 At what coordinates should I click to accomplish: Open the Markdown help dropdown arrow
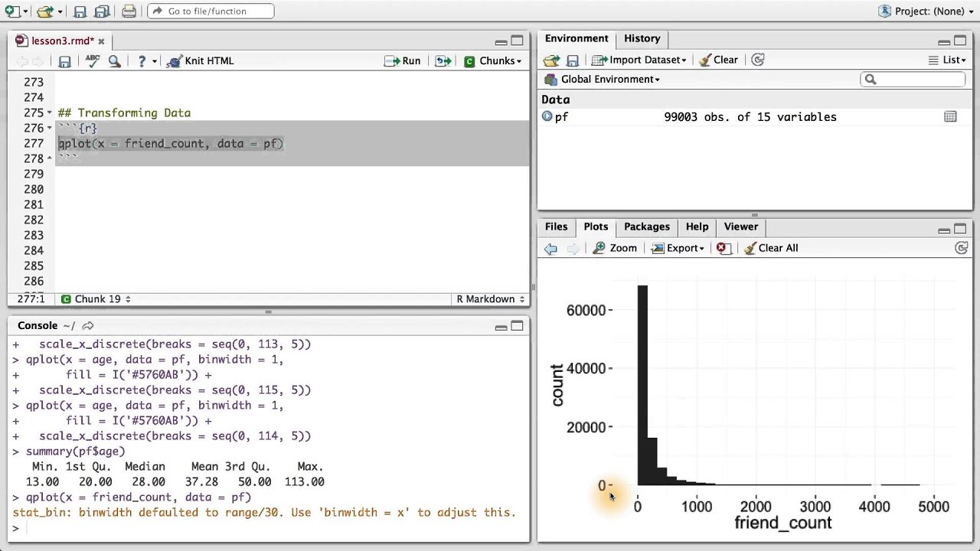point(154,61)
